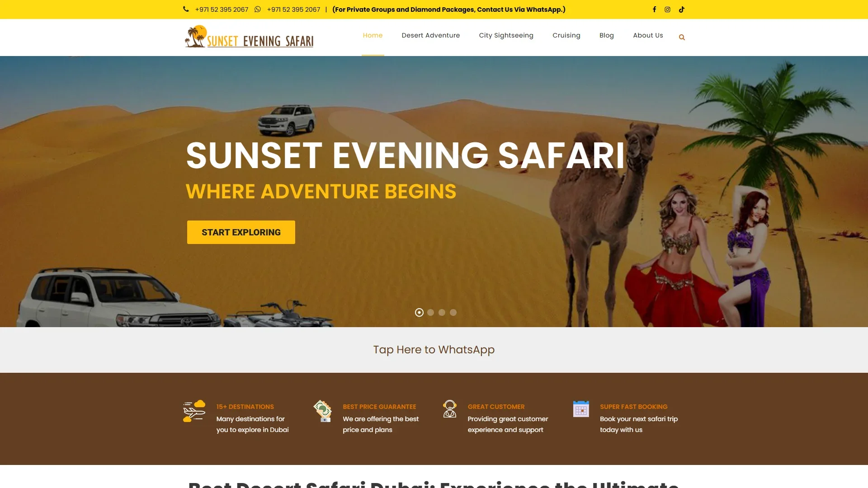Click the START EXPLORING button

click(x=241, y=232)
